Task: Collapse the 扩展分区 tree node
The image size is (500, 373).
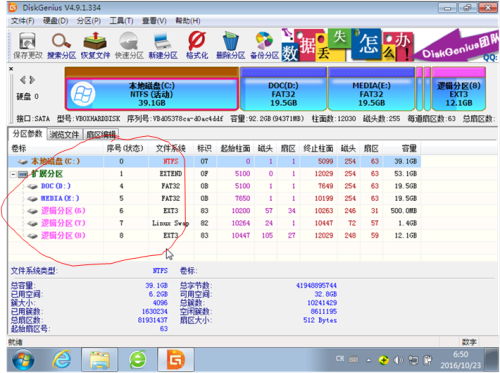Action: tap(13, 174)
